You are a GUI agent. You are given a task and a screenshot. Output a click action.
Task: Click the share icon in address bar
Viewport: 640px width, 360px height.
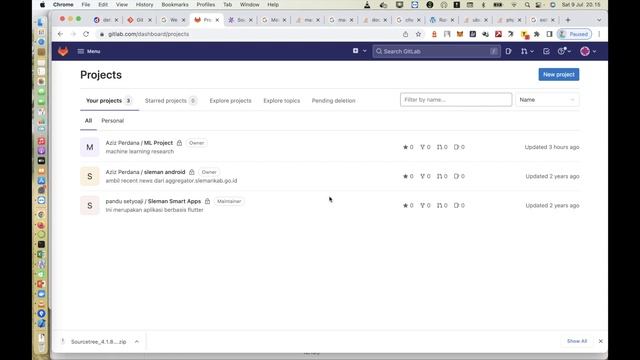(x=405, y=34)
